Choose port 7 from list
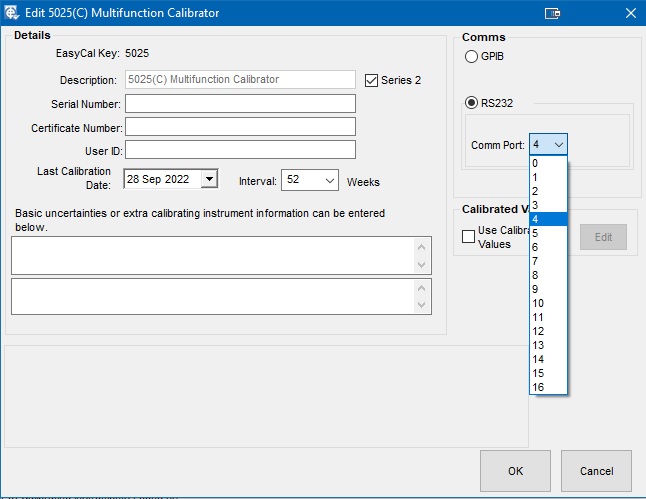The width and height of the screenshot is (646, 499). click(548, 261)
